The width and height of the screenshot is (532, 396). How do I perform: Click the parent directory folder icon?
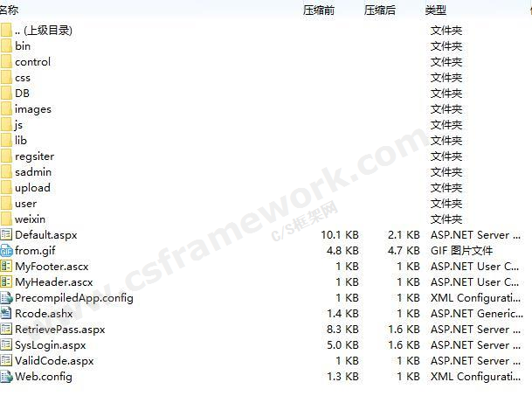pyautogui.click(x=6, y=31)
